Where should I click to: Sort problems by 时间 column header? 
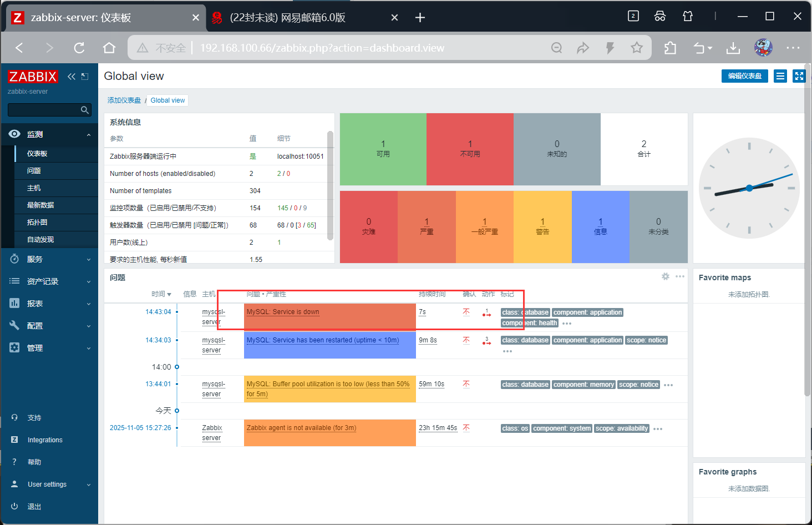click(x=161, y=294)
